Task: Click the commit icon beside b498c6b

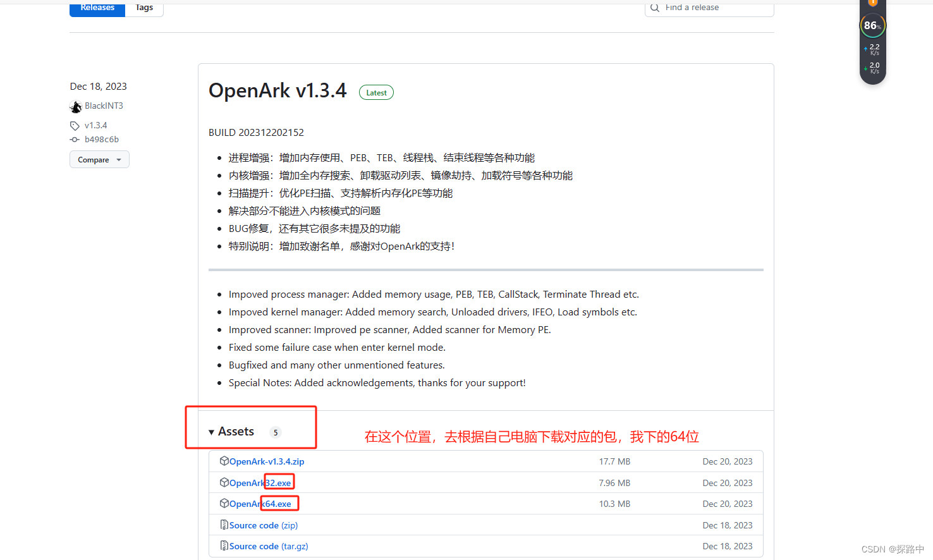Action: 75,139
